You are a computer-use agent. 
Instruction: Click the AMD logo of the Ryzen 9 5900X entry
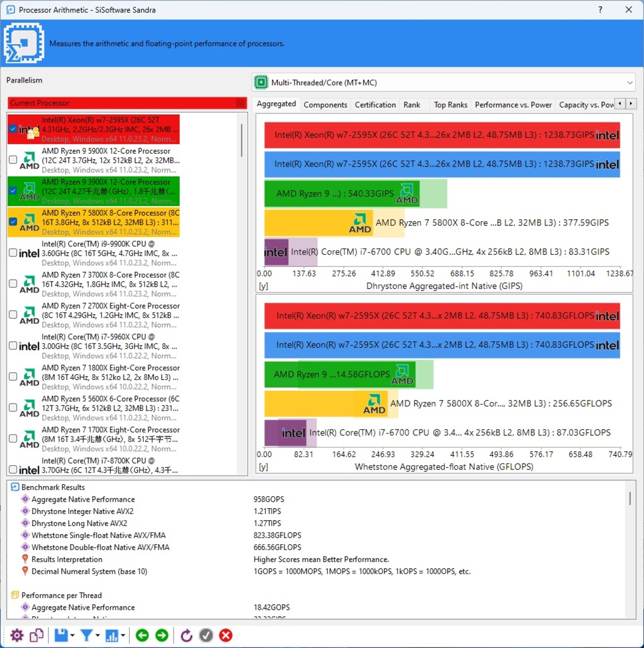click(29, 161)
